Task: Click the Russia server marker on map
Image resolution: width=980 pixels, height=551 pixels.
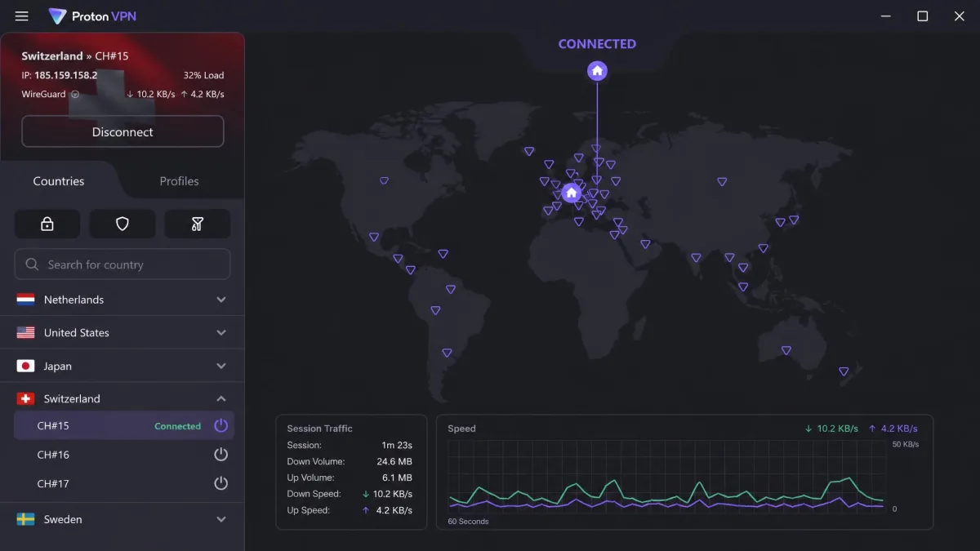Action: (722, 182)
